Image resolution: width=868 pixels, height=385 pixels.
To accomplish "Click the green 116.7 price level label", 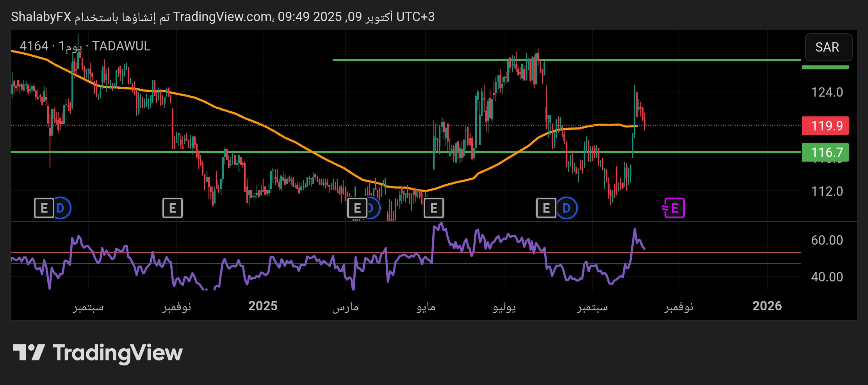I will pos(825,152).
